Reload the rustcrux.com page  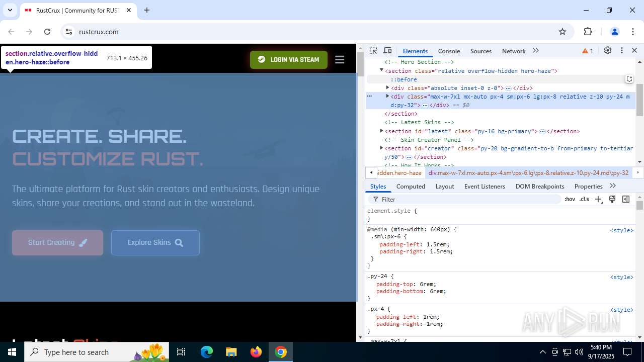[x=47, y=32]
